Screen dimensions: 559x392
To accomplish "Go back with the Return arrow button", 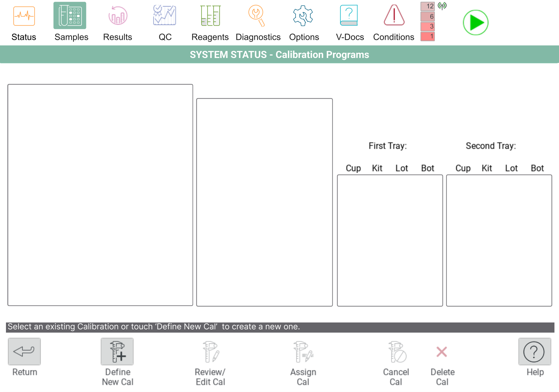I will (x=24, y=351).
